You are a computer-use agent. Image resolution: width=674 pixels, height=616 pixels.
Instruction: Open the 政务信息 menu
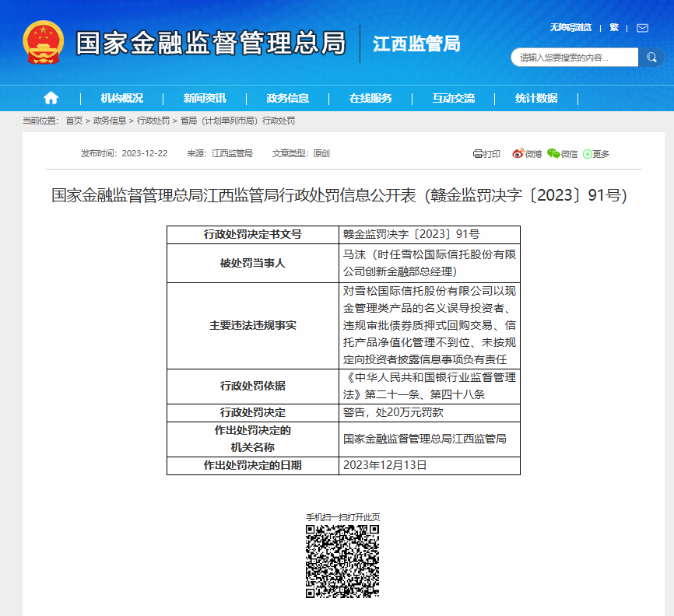tap(287, 98)
